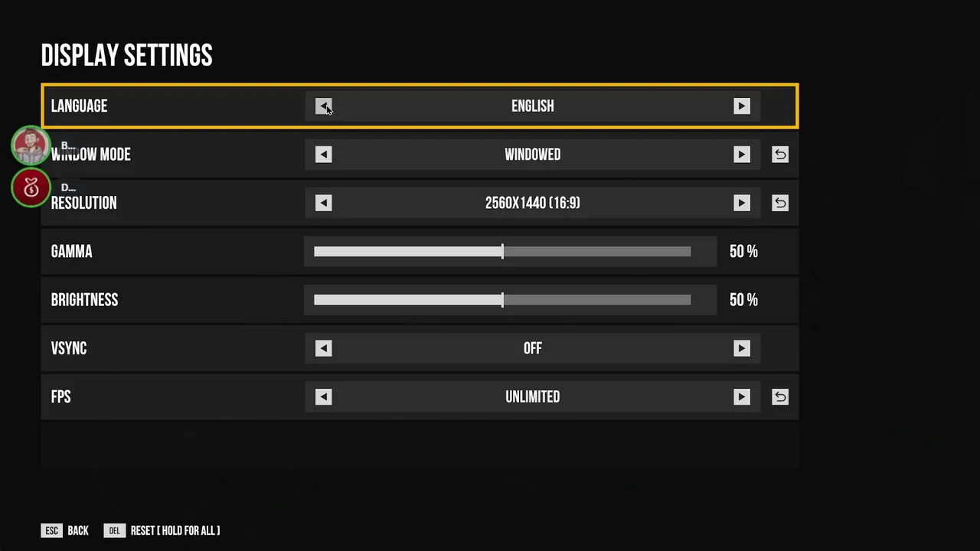
Task: Click the bearded player avatar
Action: (31, 145)
